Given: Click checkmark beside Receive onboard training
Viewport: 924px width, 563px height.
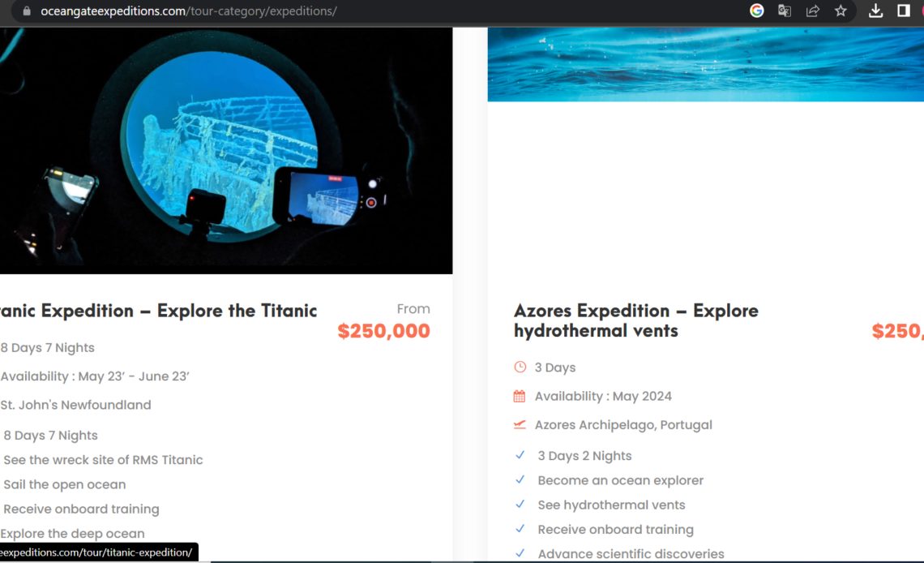Looking at the screenshot, I should point(520,529).
